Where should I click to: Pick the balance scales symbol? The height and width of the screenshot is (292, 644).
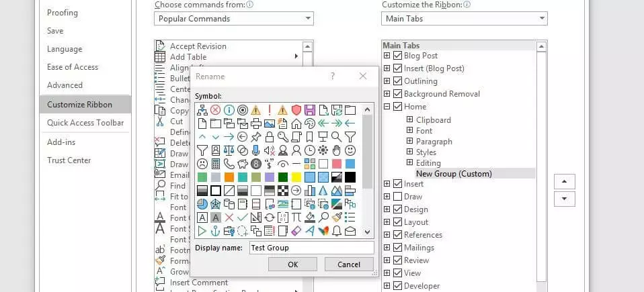tap(229, 150)
